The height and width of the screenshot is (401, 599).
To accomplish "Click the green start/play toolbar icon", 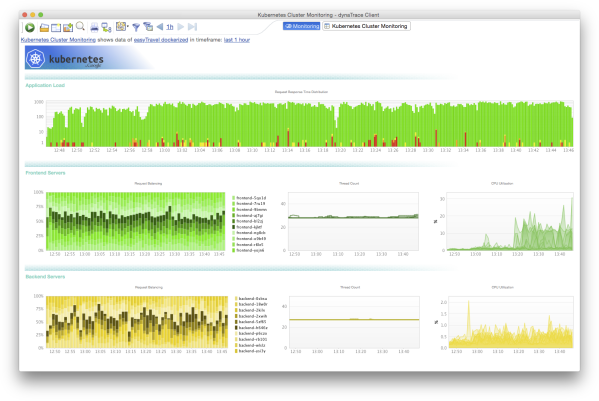I will [30, 27].
